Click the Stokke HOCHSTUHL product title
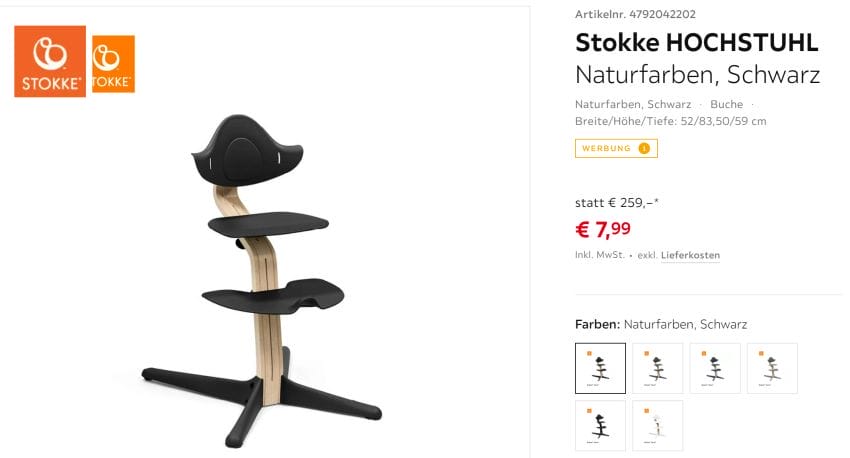 (x=697, y=43)
